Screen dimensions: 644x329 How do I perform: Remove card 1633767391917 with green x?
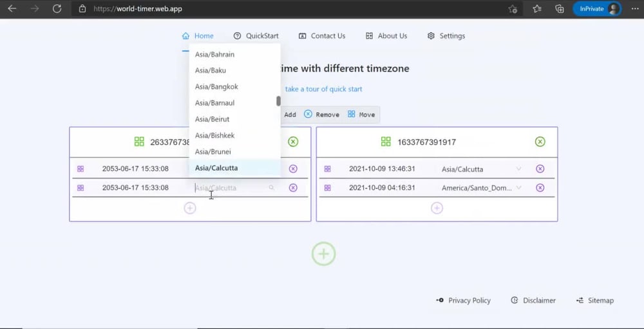[540, 142]
